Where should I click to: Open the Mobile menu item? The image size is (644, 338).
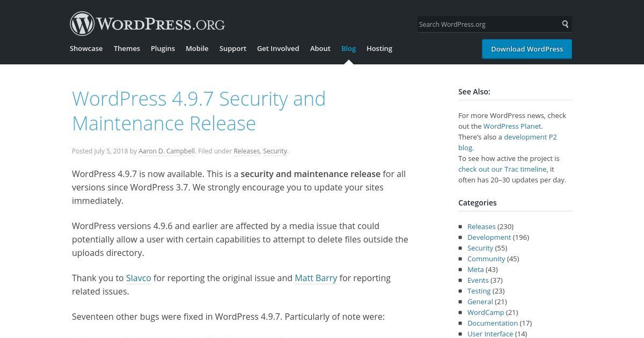click(x=197, y=48)
